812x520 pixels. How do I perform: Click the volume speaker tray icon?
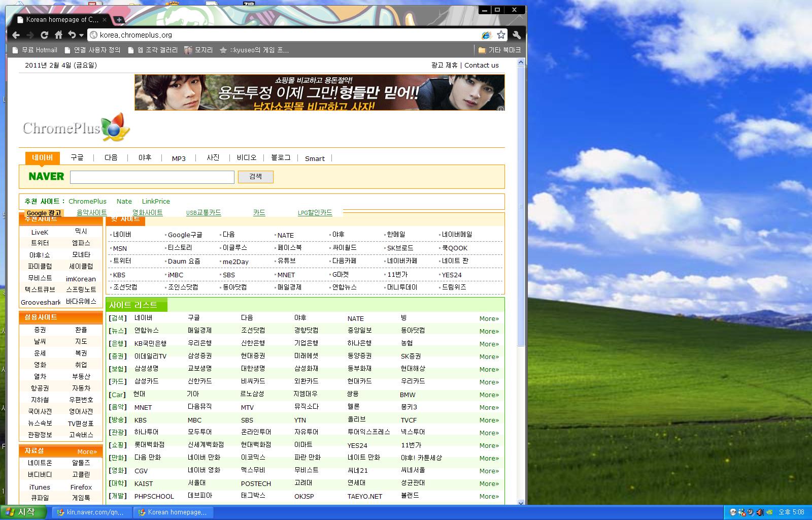(x=760, y=512)
